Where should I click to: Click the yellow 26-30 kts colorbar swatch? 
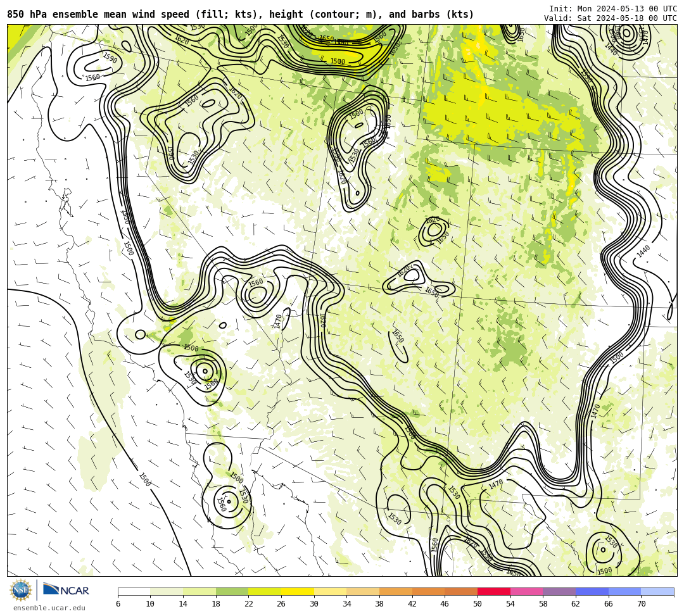[x=298, y=591]
